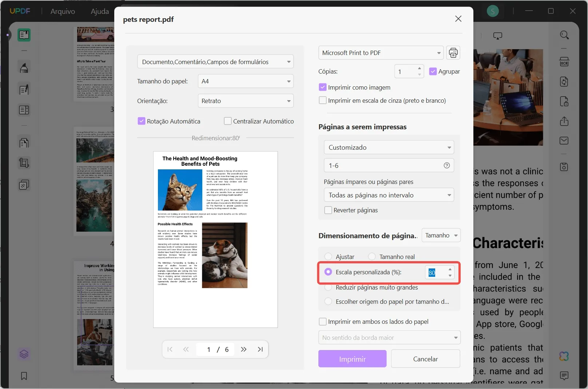Open the Arquivo menu
Screen dimensions: 588x389
pos(62,11)
